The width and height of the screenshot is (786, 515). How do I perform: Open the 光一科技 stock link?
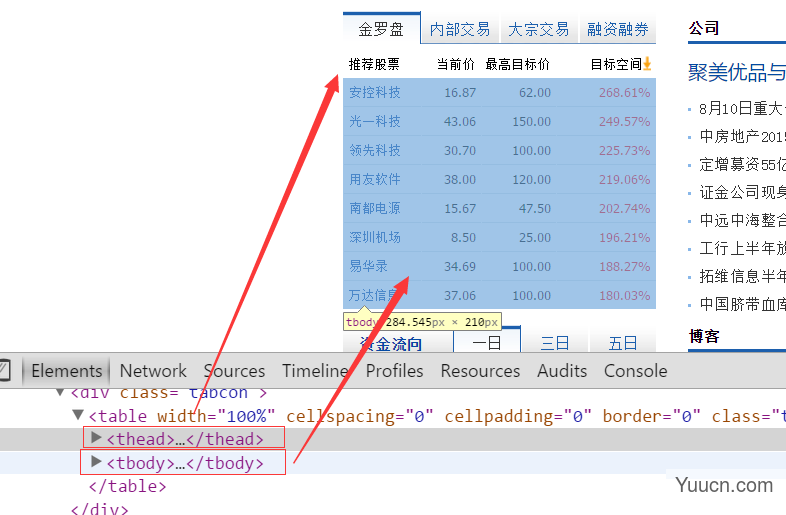(x=374, y=121)
